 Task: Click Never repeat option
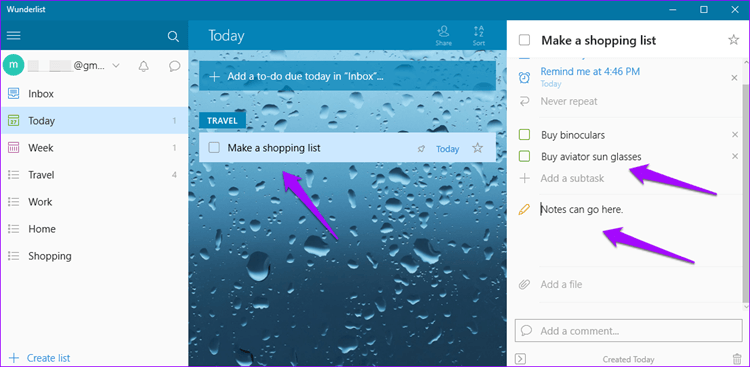tap(569, 101)
